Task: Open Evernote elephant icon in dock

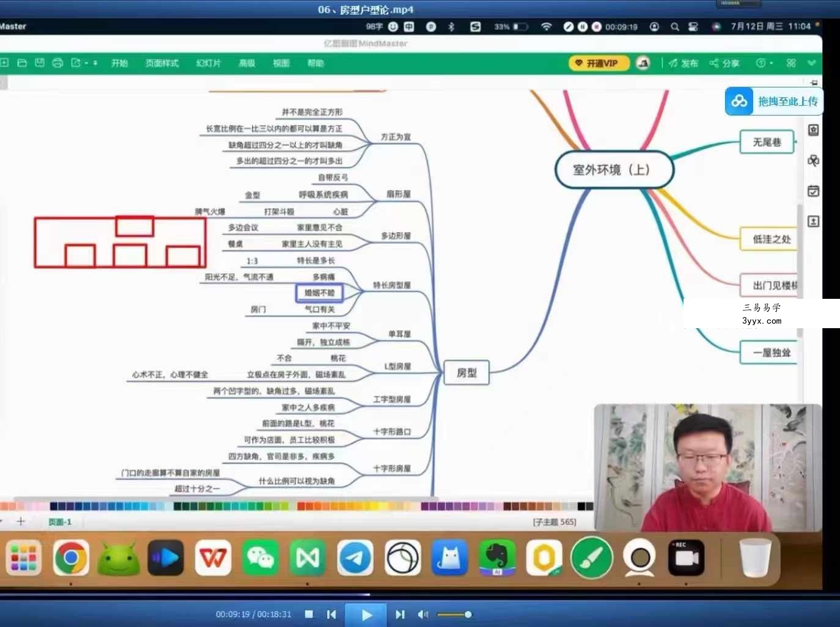Action: pos(497,557)
